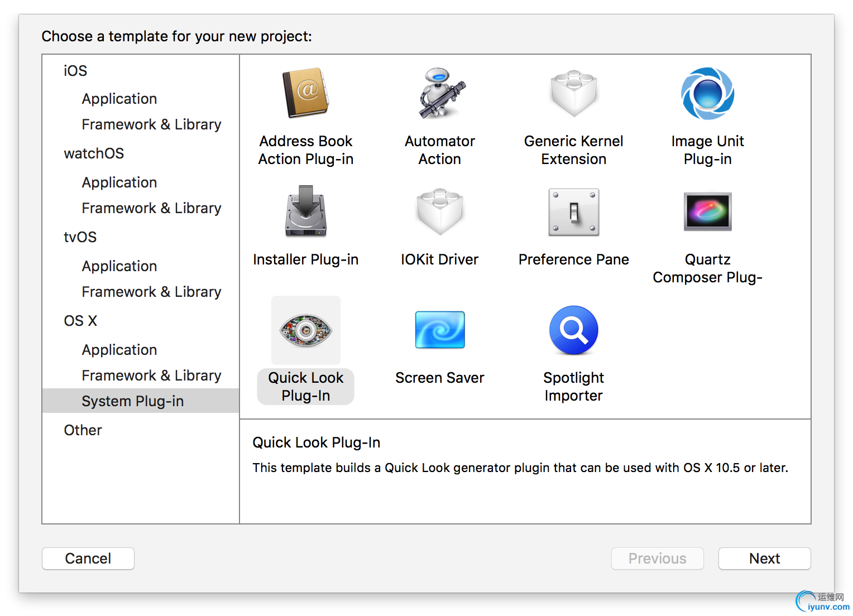Screen dimensions: 853x616
Task: Select the Spotlight Importer magnifier icon
Action: click(574, 330)
